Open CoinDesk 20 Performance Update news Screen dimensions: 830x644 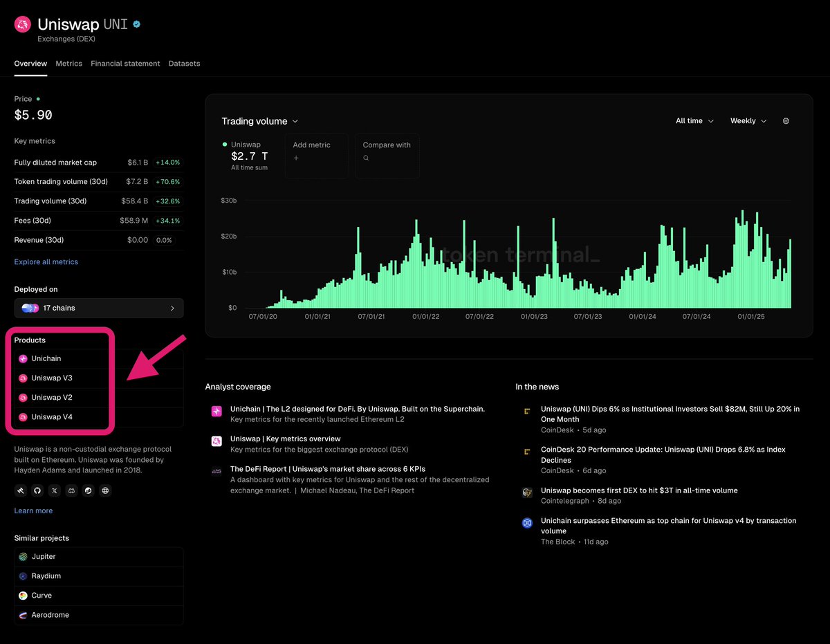point(663,454)
